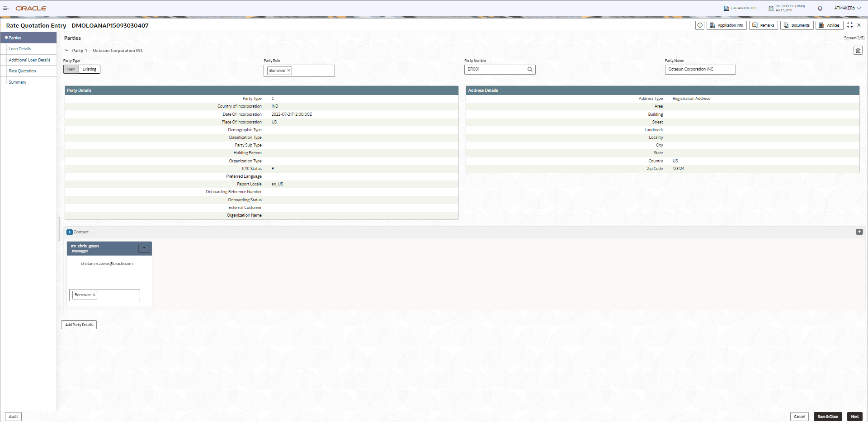Open the notifications bell
The width and height of the screenshot is (868, 422).
pos(820,8)
